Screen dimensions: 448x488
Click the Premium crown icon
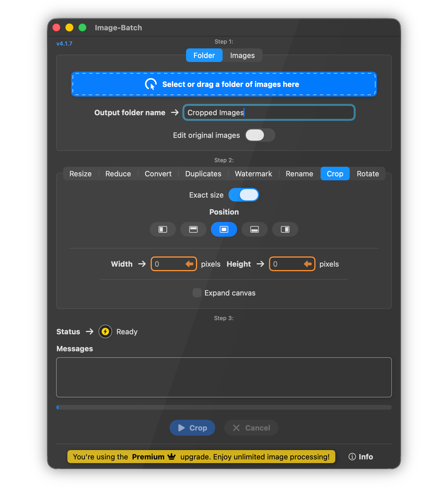[172, 457]
